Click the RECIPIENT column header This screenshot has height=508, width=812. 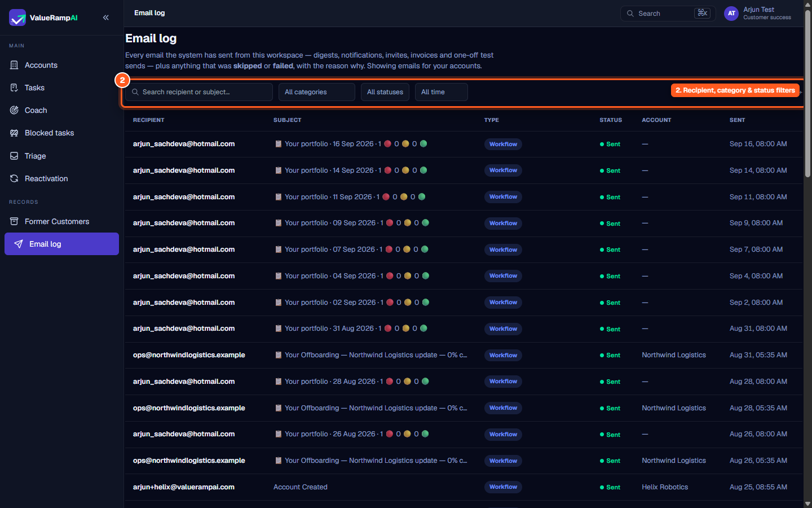coord(149,120)
